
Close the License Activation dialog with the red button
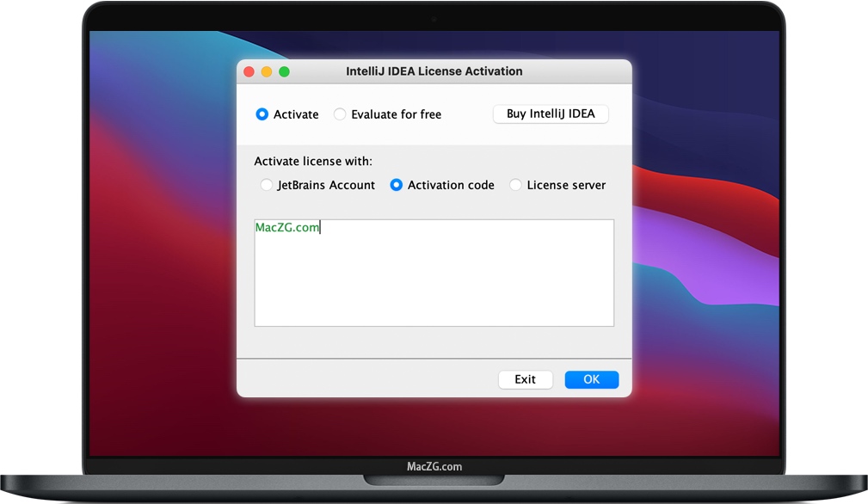click(249, 71)
